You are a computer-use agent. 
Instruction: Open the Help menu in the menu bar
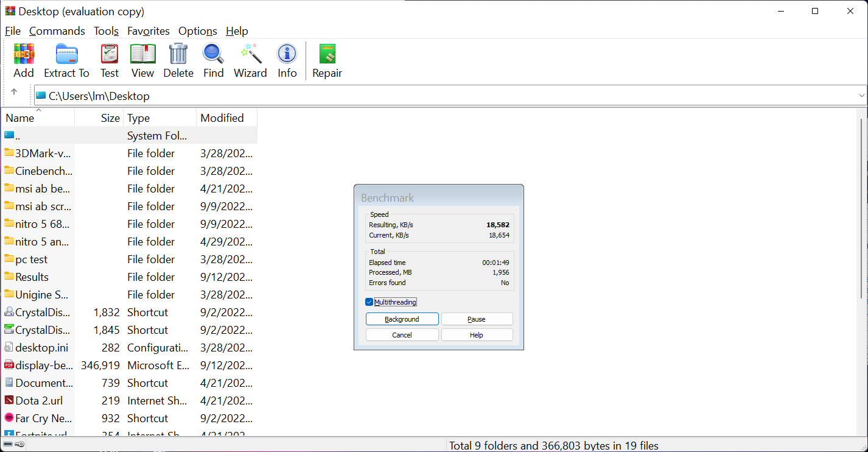(237, 31)
